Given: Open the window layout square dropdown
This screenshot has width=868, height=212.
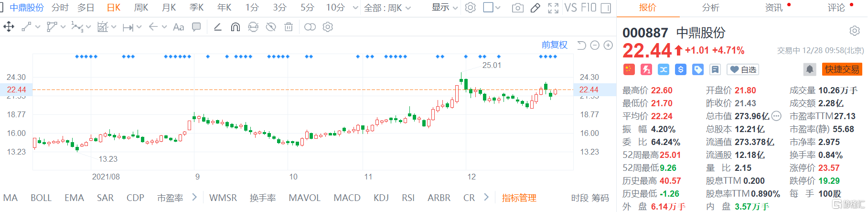Looking at the screenshot, I should click(x=492, y=8).
